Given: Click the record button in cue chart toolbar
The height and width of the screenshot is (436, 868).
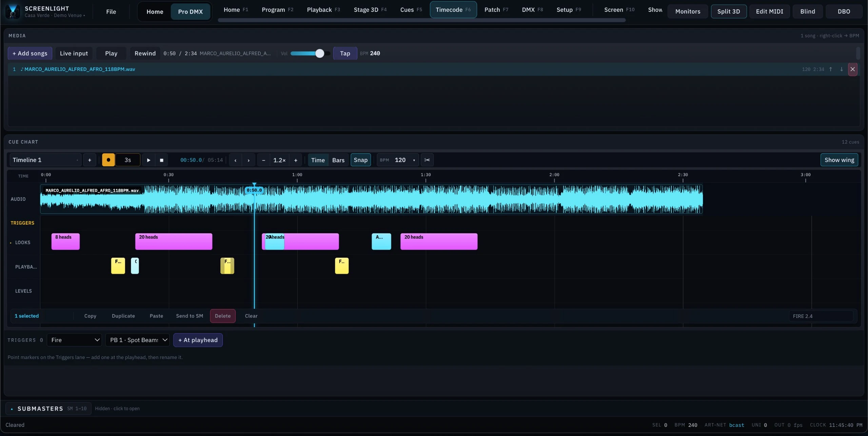Looking at the screenshot, I should tap(108, 160).
